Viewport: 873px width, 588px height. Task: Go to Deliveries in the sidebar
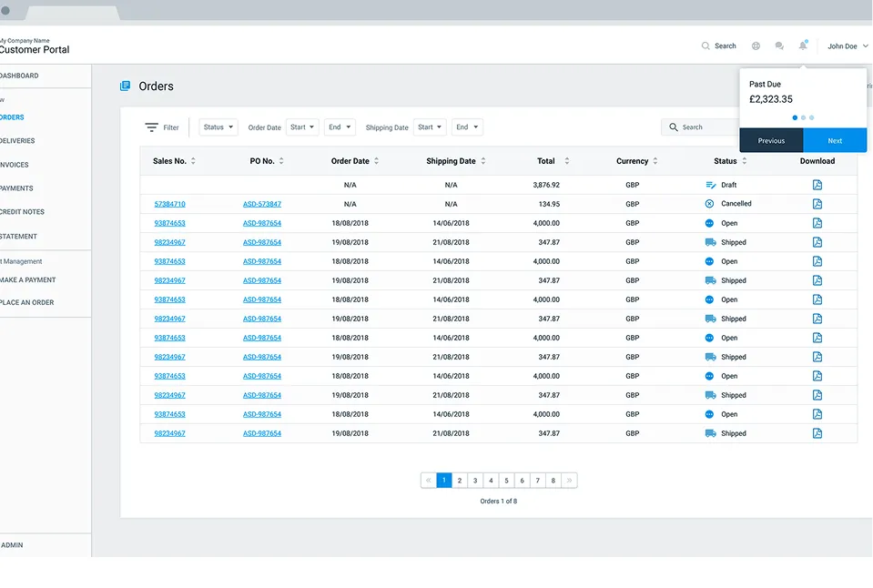pyautogui.click(x=18, y=141)
